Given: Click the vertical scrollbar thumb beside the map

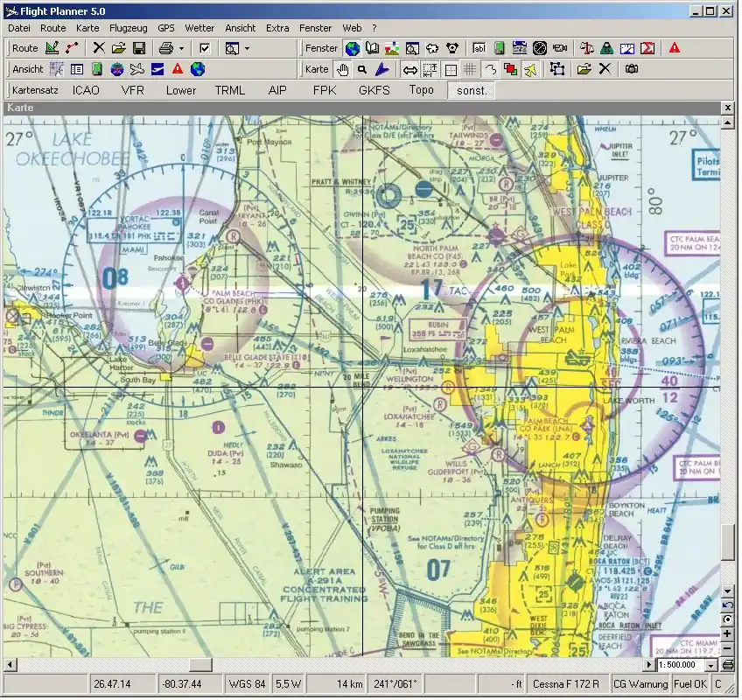Looking at the screenshot, I should click(x=727, y=543).
